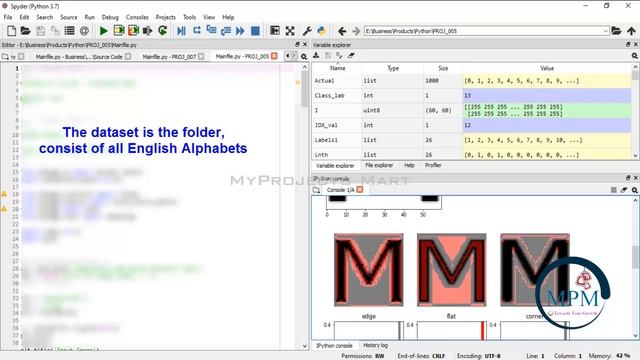Step out until function returns
Image resolution: width=640 pixels, height=360 pixels.
pos(226,31)
